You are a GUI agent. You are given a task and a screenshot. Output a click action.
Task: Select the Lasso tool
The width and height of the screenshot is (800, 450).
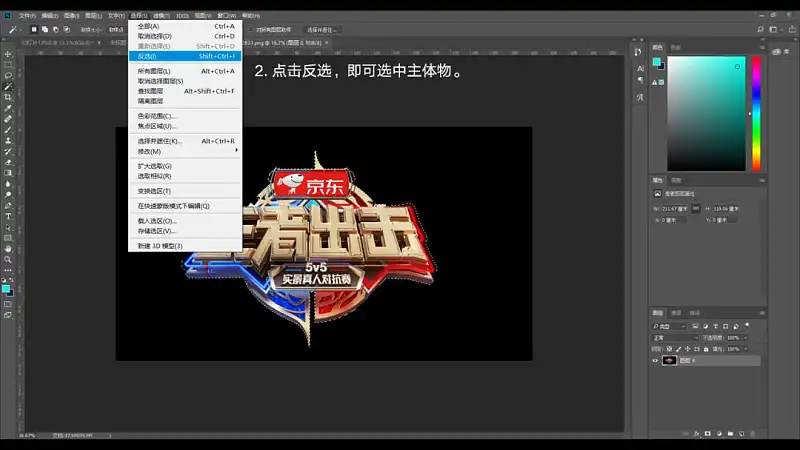(8, 76)
